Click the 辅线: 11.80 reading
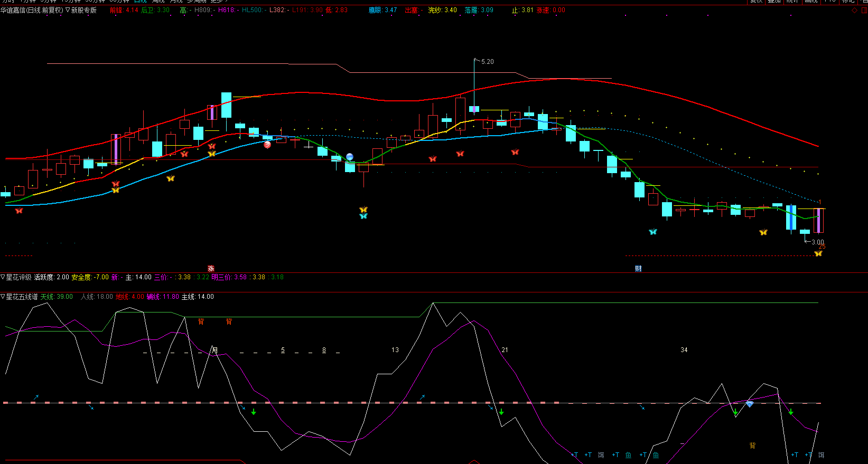This screenshot has width=868, height=464. [x=163, y=297]
